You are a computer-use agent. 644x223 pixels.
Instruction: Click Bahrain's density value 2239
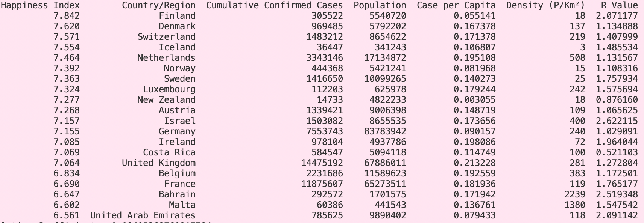point(575,194)
